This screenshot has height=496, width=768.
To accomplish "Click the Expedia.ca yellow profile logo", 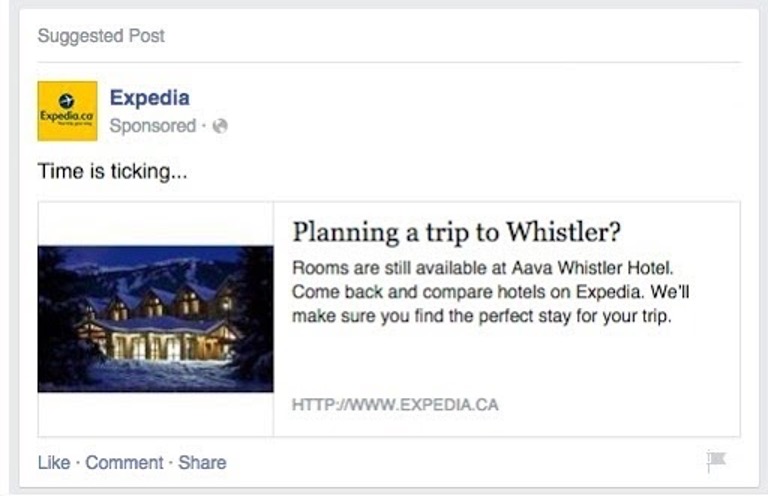I will click(x=67, y=111).
